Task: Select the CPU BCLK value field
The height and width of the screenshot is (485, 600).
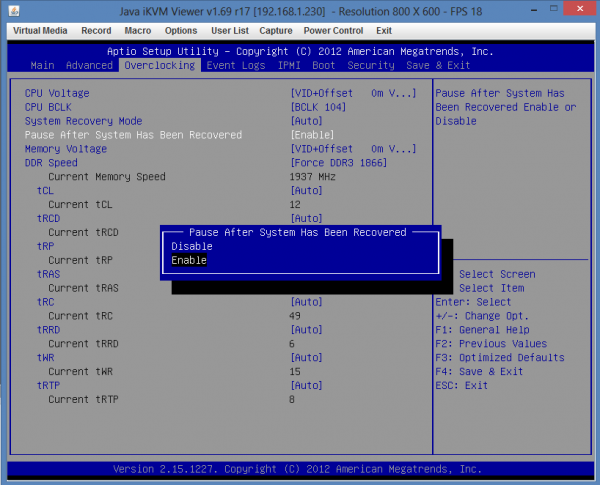Action: (x=318, y=107)
